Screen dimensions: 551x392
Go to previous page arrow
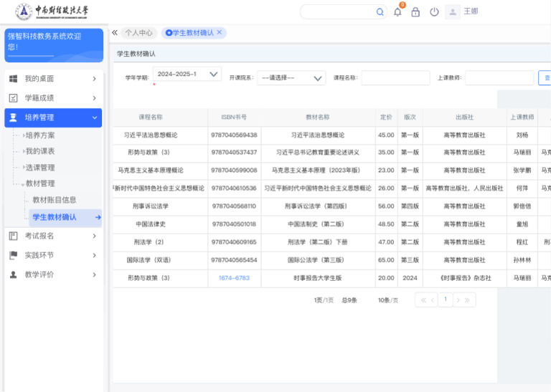point(433,300)
